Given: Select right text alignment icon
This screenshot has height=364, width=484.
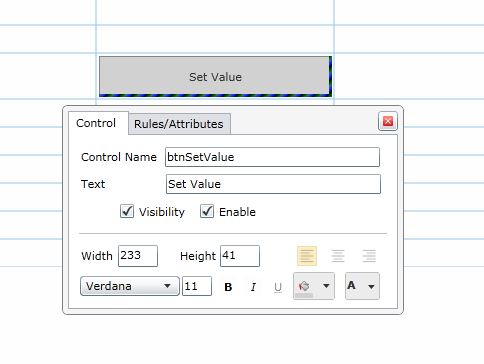Looking at the screenshot, I should [x=369, y=256].
